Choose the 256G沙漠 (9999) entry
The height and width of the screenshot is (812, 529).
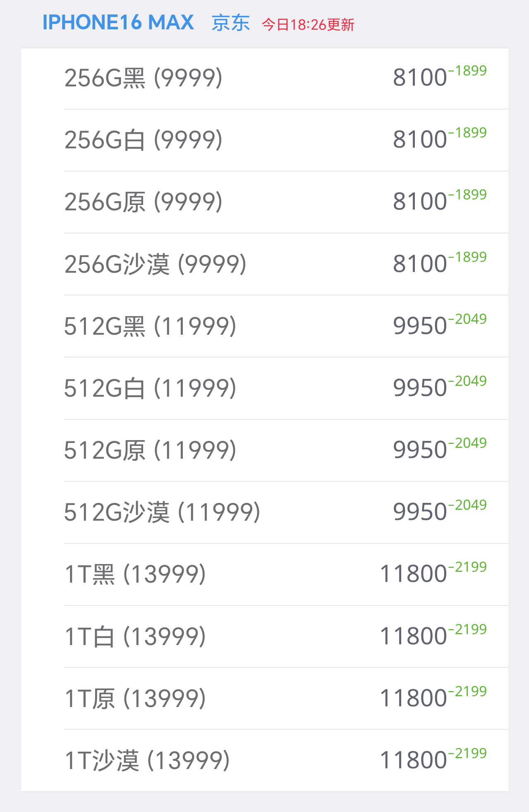155,264
